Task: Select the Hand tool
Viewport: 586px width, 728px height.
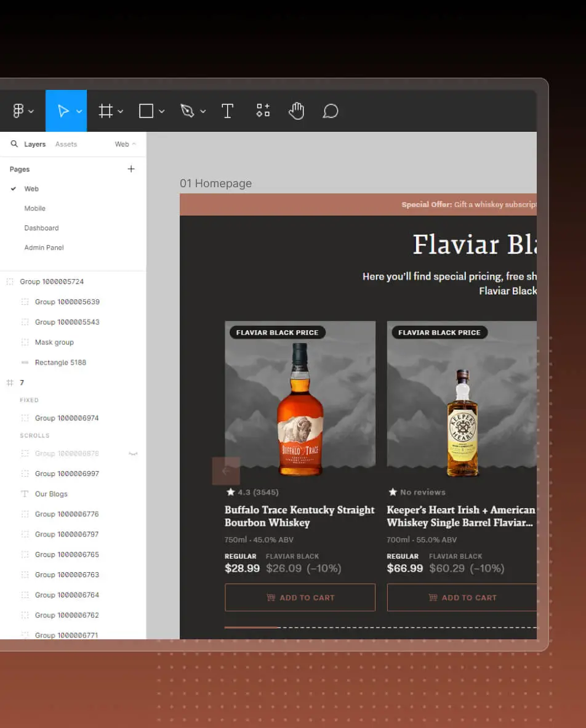Action: [x=297, y=111]
